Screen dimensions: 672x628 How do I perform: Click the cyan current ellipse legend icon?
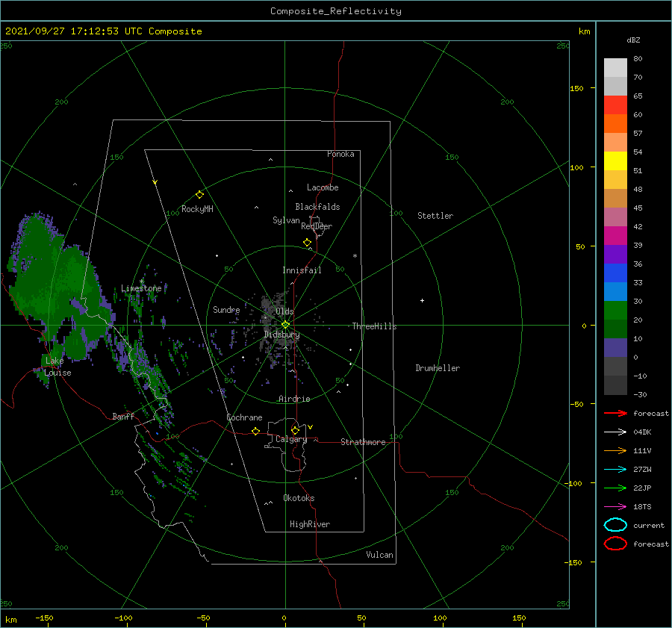[615, 525]
